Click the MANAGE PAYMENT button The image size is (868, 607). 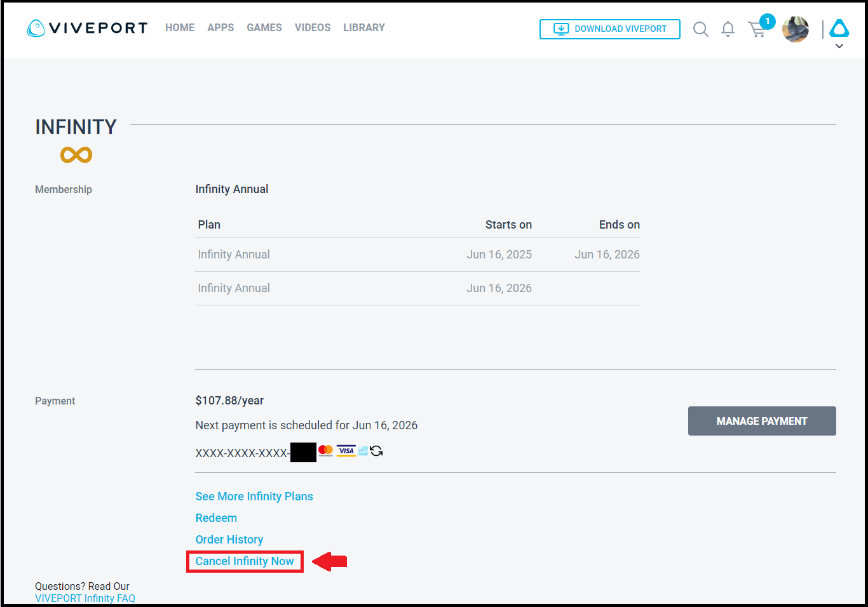pos(762,421)
